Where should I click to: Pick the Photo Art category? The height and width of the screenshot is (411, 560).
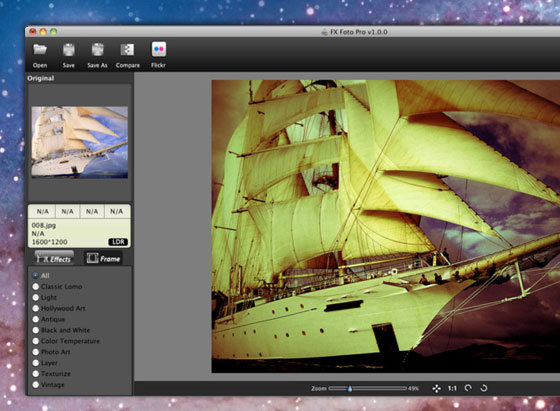pos(36,352)
